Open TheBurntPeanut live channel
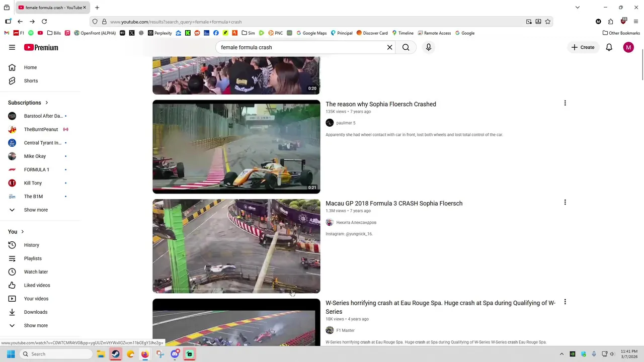Image resolution: width=644 pixels, height=362 pixels. tap(40, 129)
